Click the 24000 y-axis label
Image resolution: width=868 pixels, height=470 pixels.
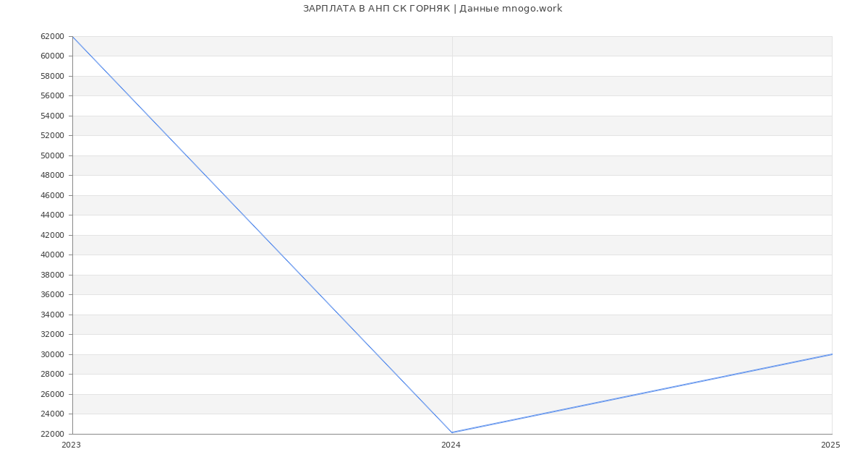(52, 414)
